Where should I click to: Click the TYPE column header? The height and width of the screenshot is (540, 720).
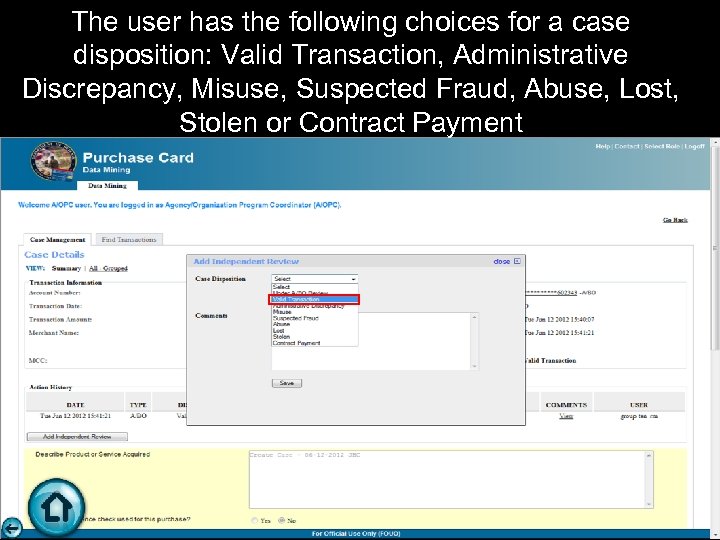pos(138,405)
